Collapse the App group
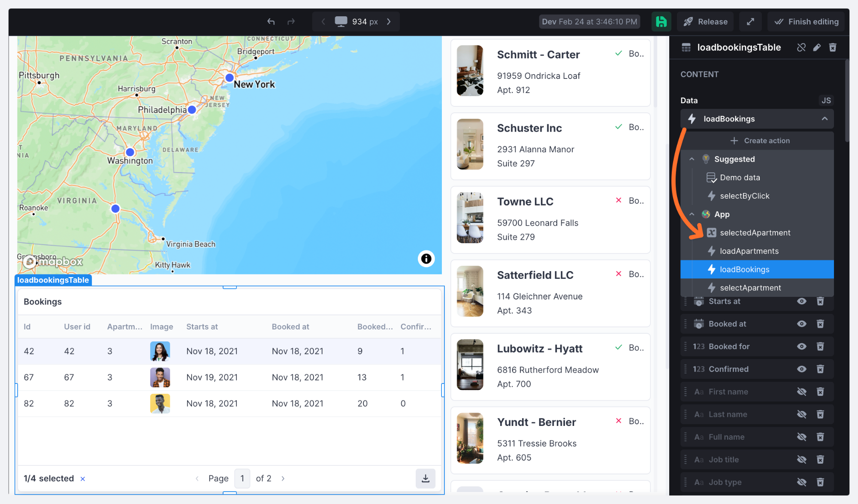Image resolution: width=858 pixels, height=504 pixels. pyautogui.click(x=692, y=214)
